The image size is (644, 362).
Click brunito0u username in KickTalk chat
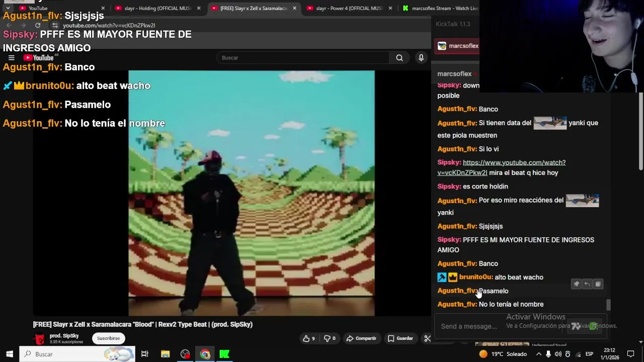coord(475,277)
